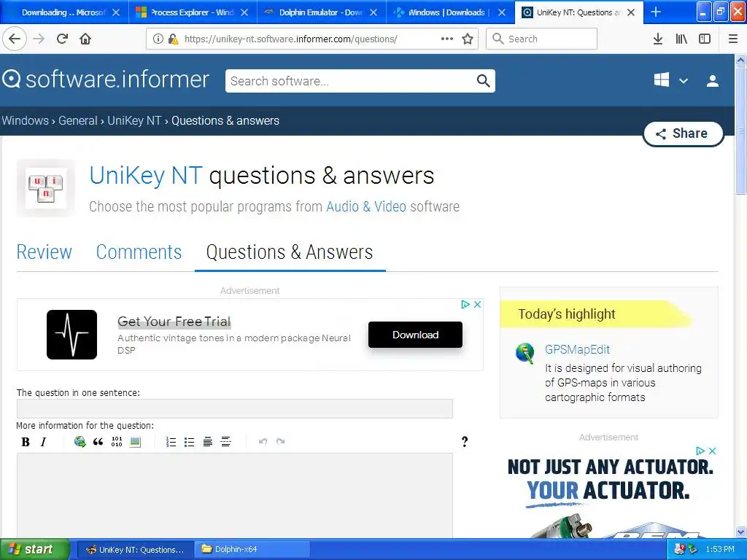Open the Firefox hamburger menu
This screenshot has width=747, height=560.
732,39
